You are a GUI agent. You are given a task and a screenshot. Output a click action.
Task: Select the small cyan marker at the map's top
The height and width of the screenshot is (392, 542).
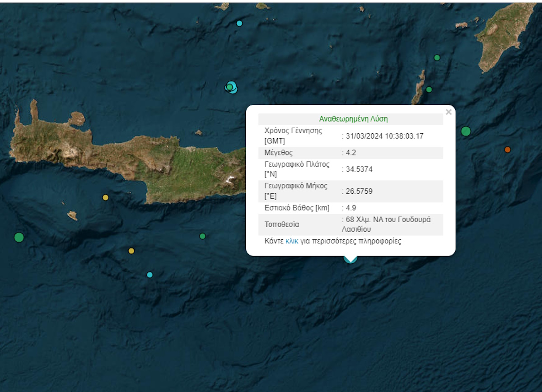pos(239,23)
